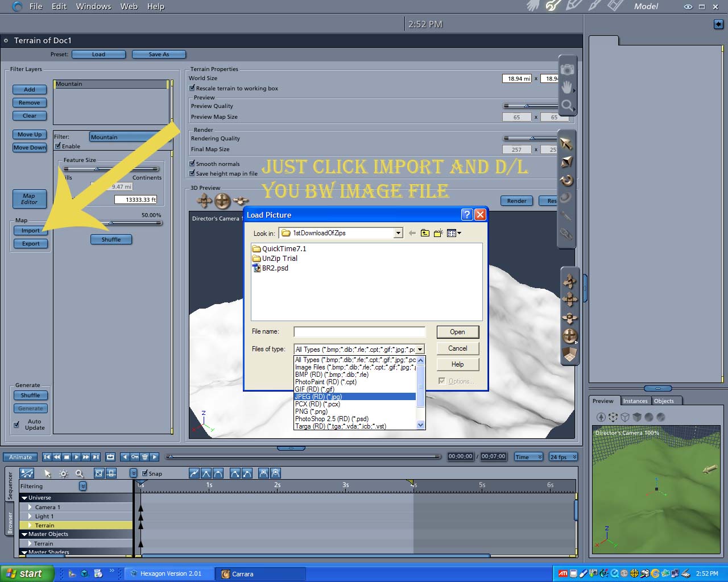Click the camera icon in right toolbar
This screenshot has height=582, width=728.
click(567, 69)
